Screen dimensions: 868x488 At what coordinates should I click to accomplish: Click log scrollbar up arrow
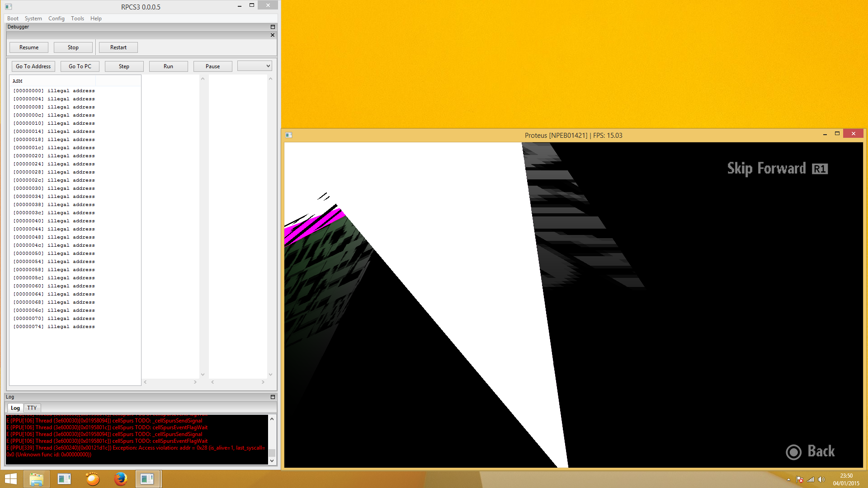pos(272,419)
